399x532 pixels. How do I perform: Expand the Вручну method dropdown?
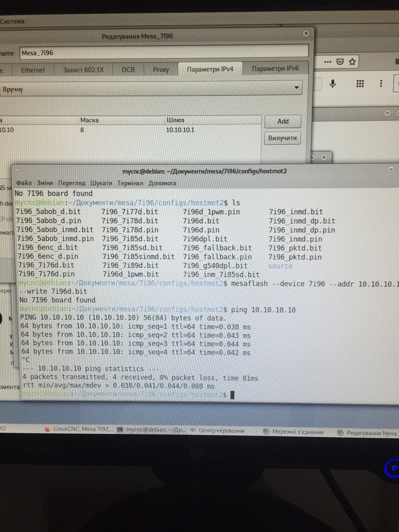tap(151, 89)
